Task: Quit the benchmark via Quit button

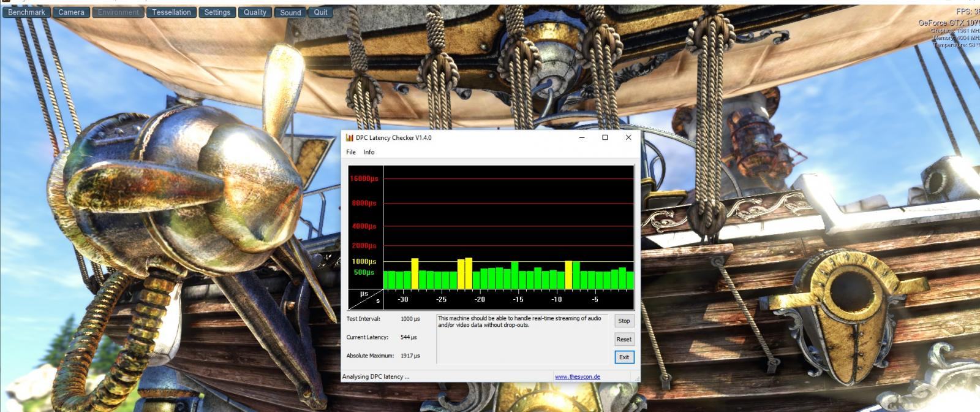Action: point(320,12)
